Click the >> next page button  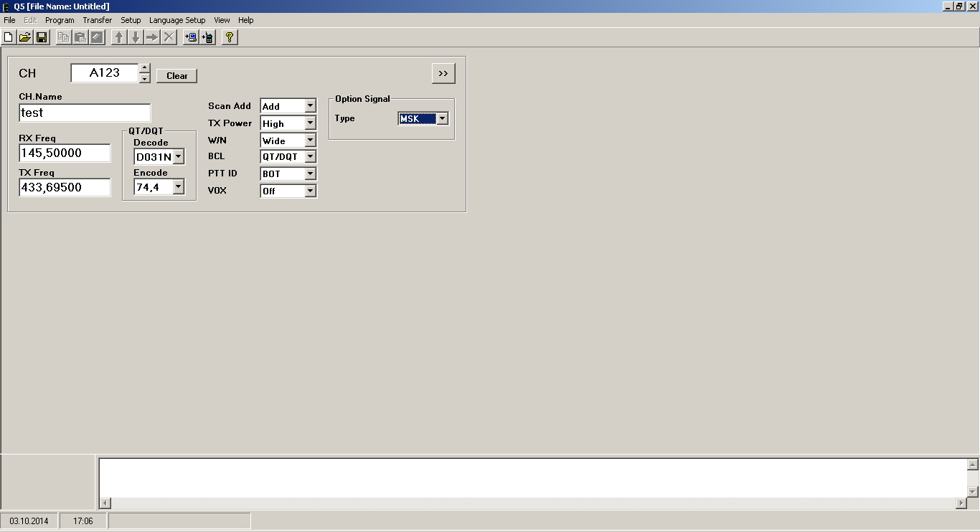(443, 73)
